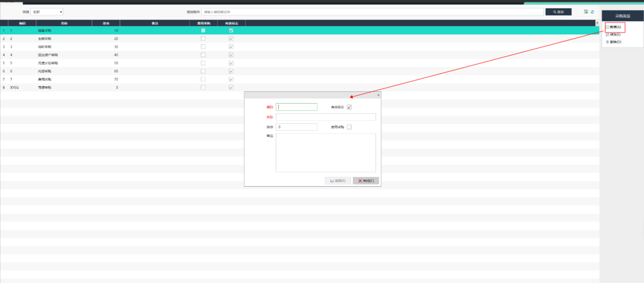
Task: Toggle 有效标志 checkbox in the dialog
Action: [349, 107]
